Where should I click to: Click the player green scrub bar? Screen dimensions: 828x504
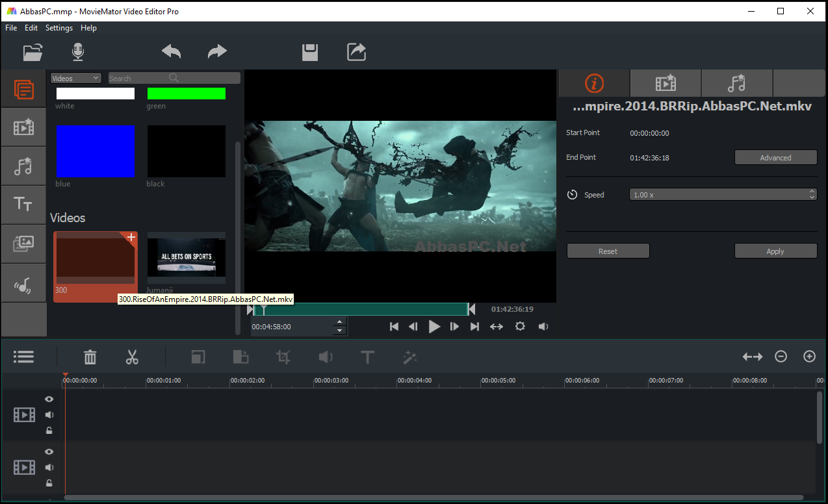(x=361, y=309)
